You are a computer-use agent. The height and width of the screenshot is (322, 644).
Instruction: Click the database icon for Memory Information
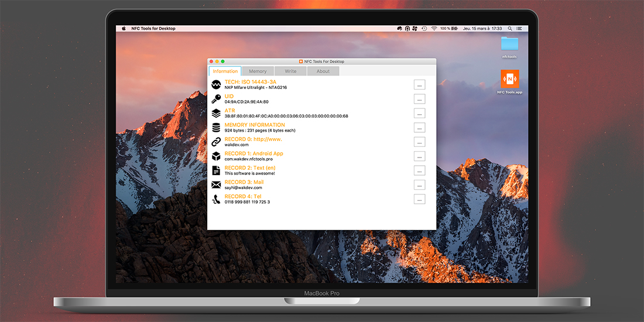[216, 127]
